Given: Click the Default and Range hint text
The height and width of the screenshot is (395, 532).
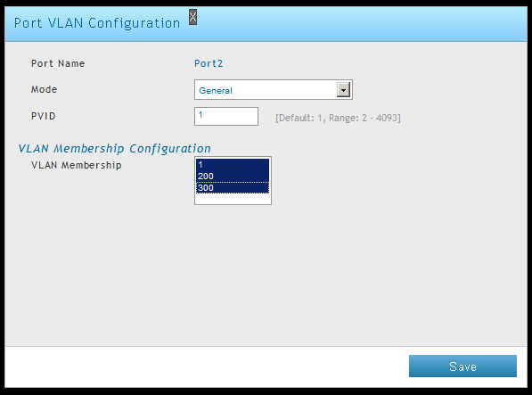Looking at the screenshot, I should pyautogui.click(x=338, y=118).
